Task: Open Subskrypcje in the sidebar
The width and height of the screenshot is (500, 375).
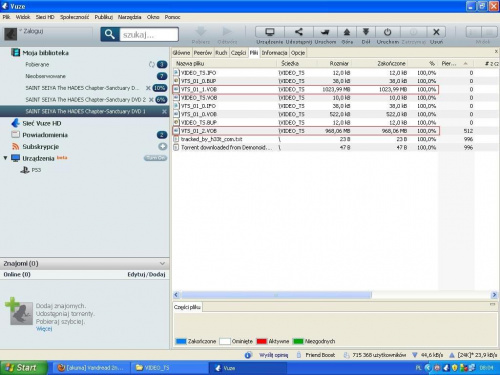Action: click(x=41, y=147)
